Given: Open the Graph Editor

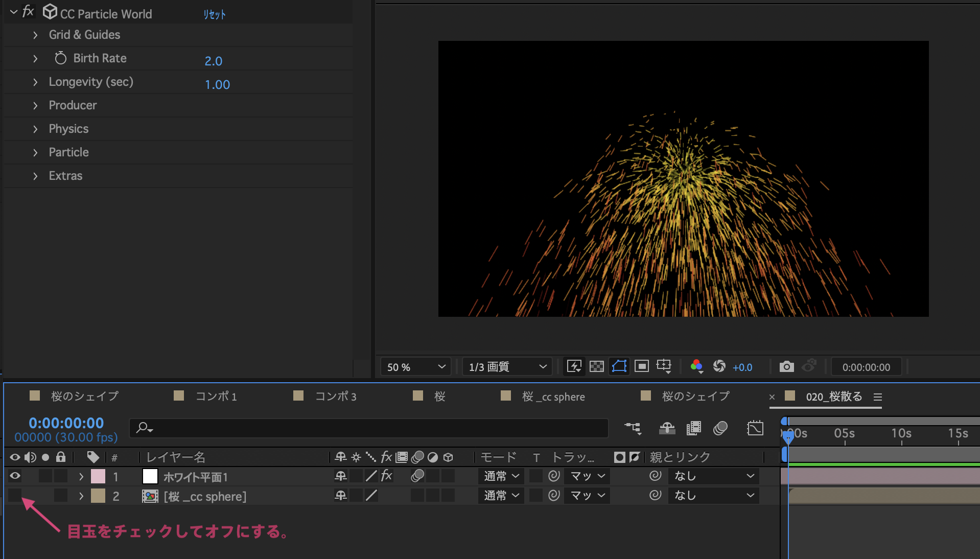Looking at the screenshot, I should click(x=755, y=428).
